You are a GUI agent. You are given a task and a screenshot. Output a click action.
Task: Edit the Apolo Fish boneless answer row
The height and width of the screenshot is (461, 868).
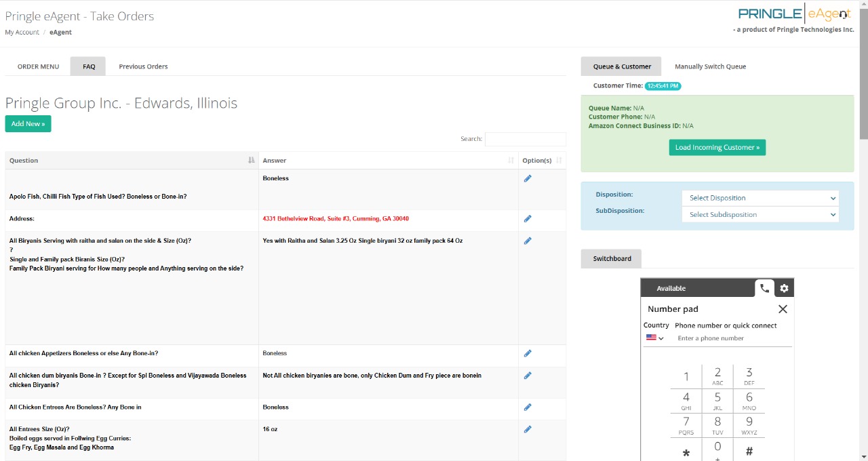pos(528,178)
